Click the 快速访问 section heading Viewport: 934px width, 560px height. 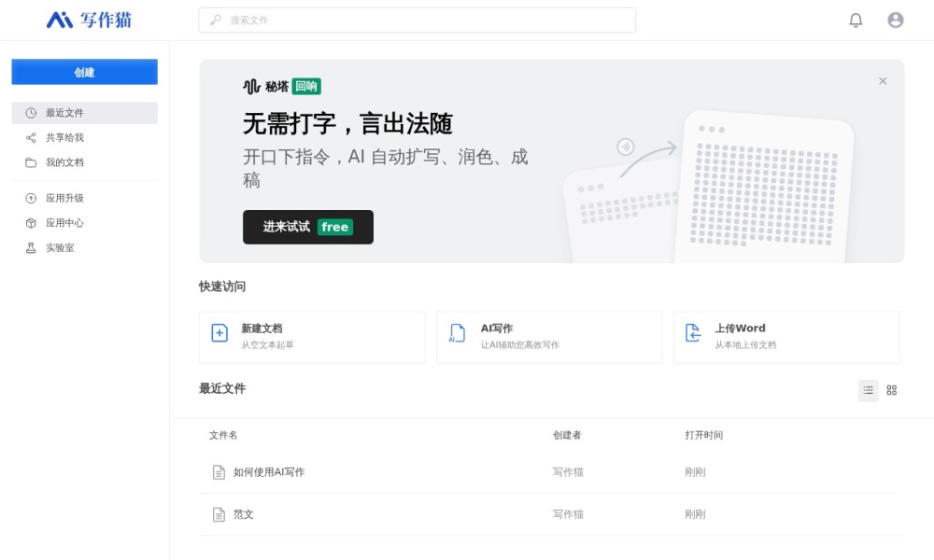coord(222,287)
